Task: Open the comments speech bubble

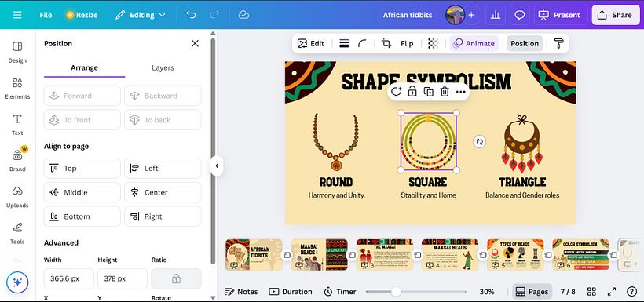Action: coord(520,15)
